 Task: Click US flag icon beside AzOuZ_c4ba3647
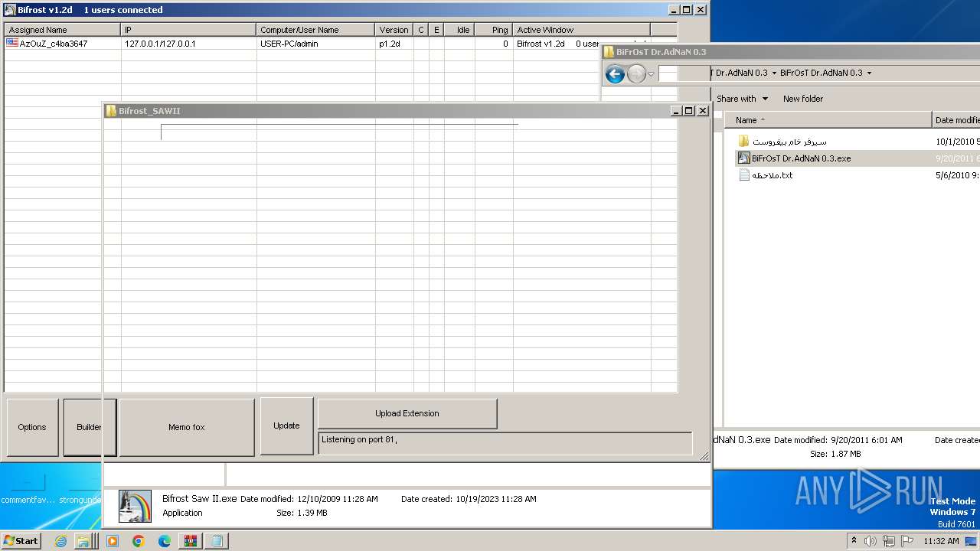tap(12, 44)
